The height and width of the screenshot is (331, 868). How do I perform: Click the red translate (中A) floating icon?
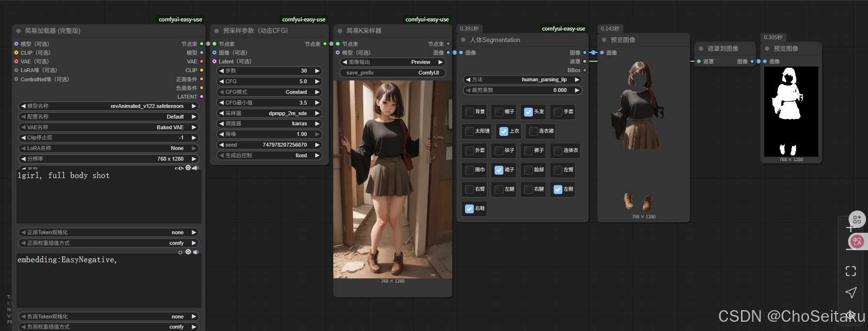pos(857,241)
